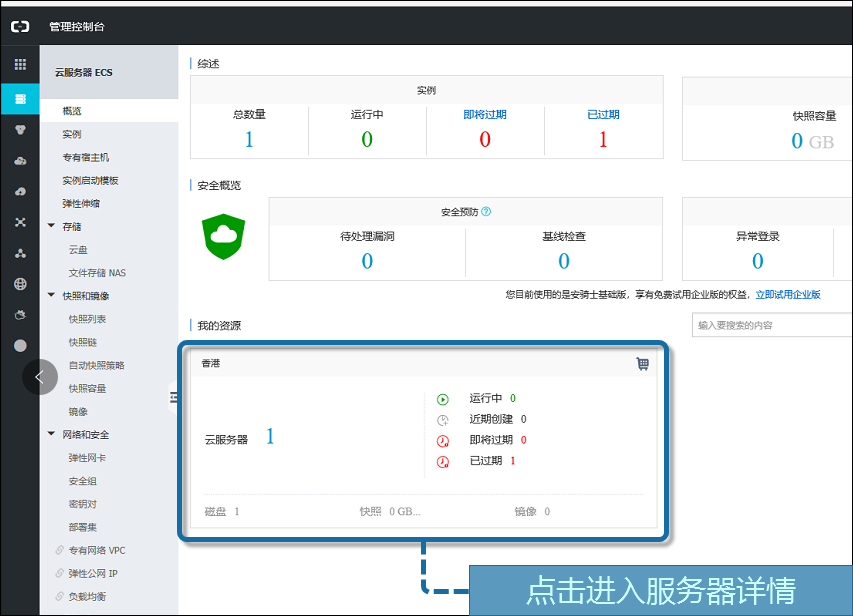Click the globe icon in left rail

point(20,284)
